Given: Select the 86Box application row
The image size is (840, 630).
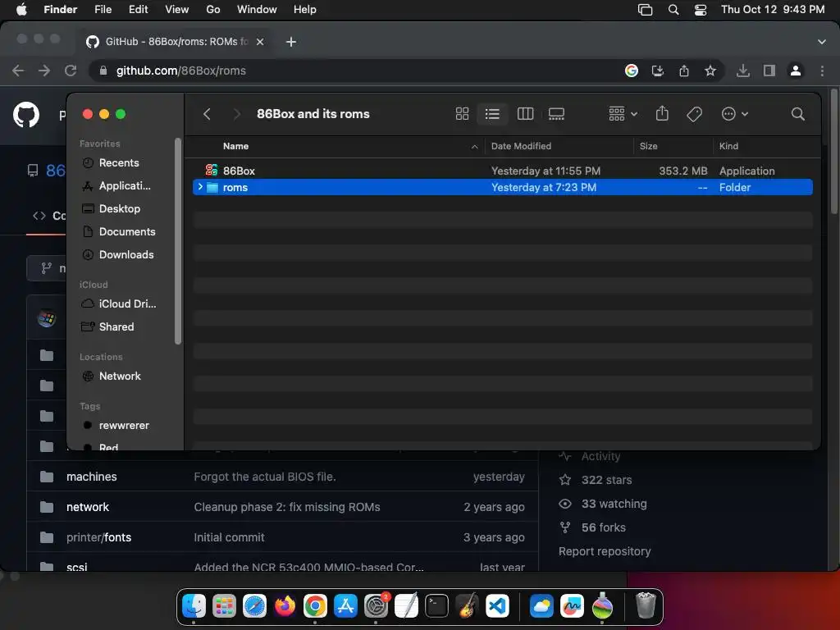Looking at the screenshot, I should coord(503,171).
